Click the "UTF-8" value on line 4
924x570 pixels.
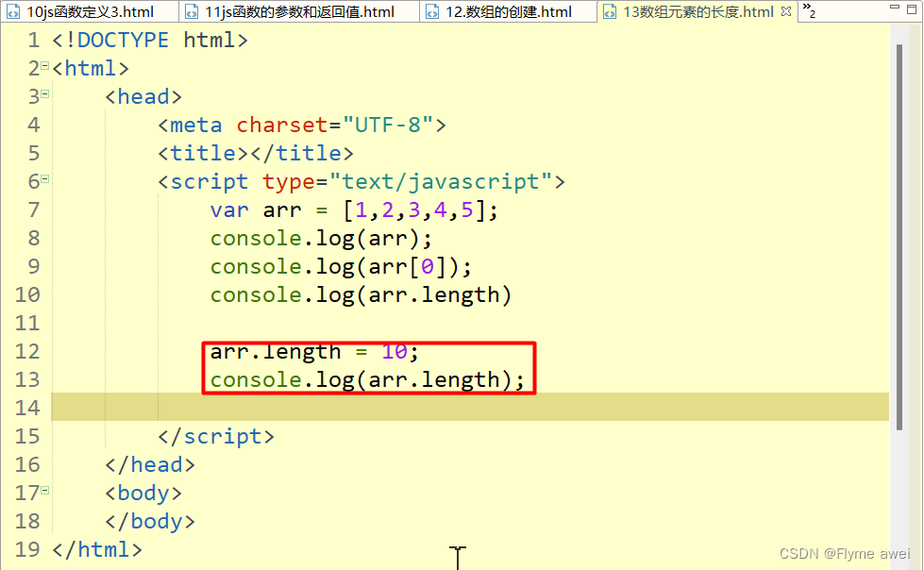pos(388,125)
